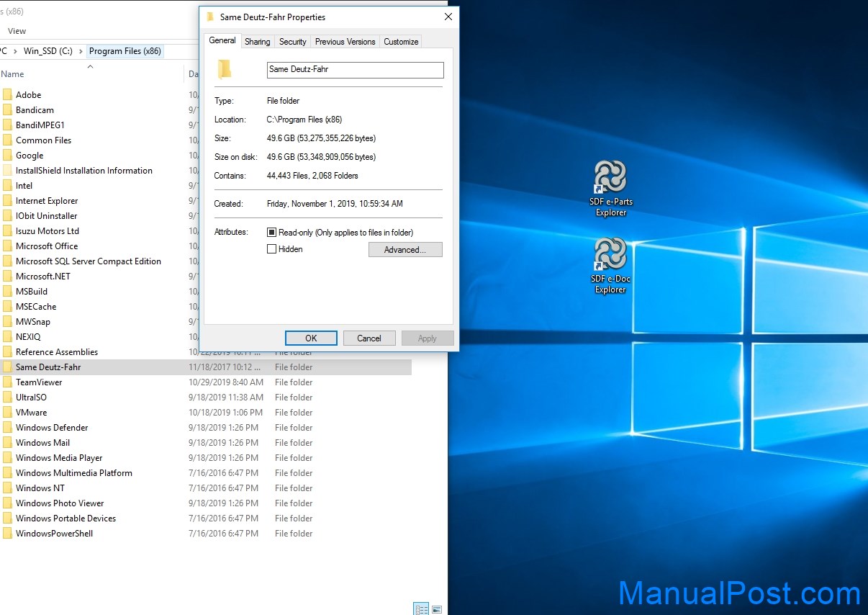The width and height of the screenshot is (868, 615).
Task: Click the Intel folder icon
Action: click(x=7, y=186)
